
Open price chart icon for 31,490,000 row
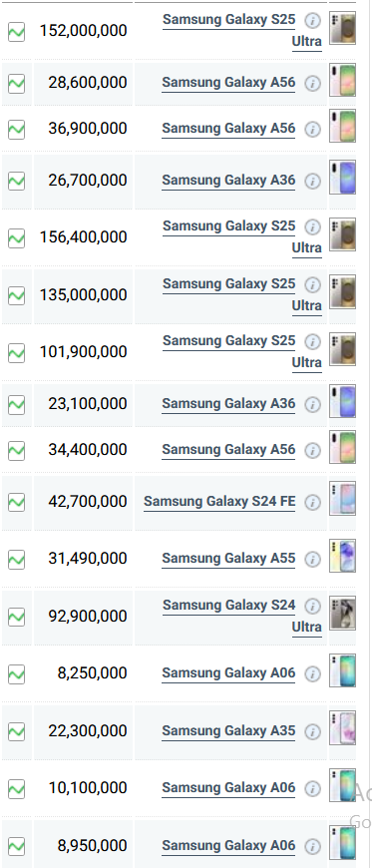[17, 560]
